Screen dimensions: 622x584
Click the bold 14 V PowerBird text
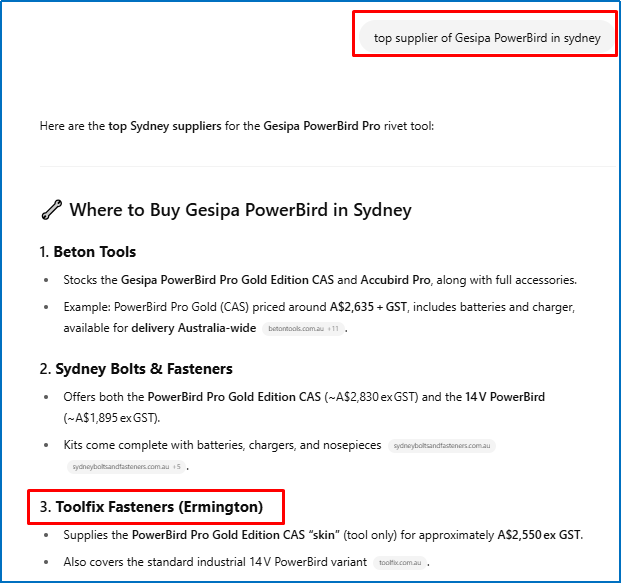coord(504,396)
